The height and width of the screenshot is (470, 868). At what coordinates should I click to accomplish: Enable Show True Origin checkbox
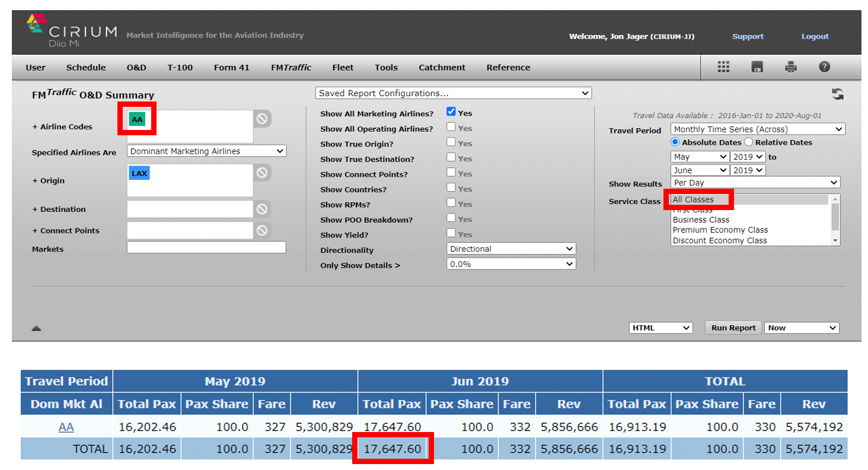pos(451,142)
